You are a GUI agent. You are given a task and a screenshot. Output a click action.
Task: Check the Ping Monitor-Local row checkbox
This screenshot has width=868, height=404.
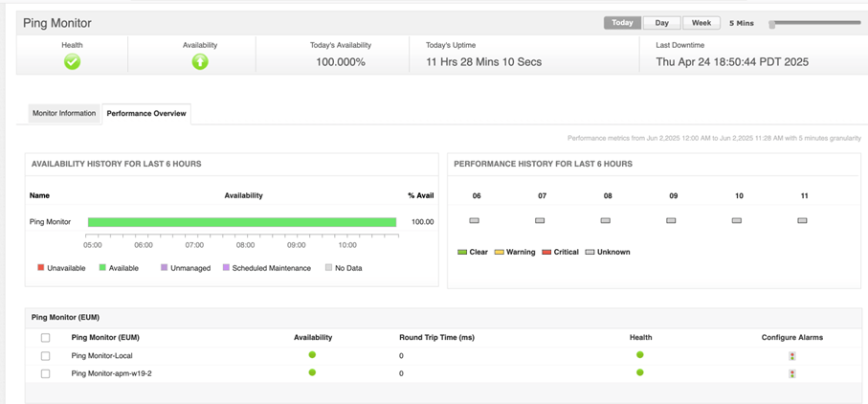pos(45,356)
